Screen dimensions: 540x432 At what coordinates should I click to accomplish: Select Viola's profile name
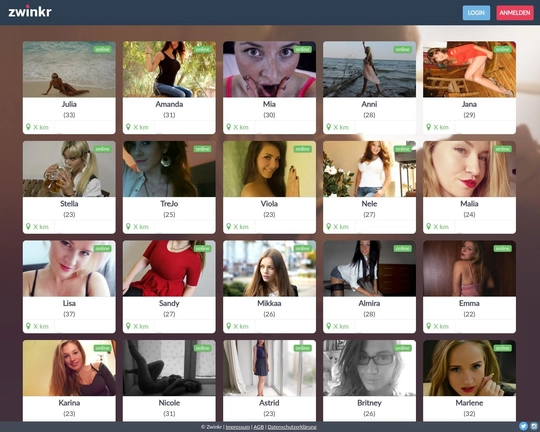269,204
